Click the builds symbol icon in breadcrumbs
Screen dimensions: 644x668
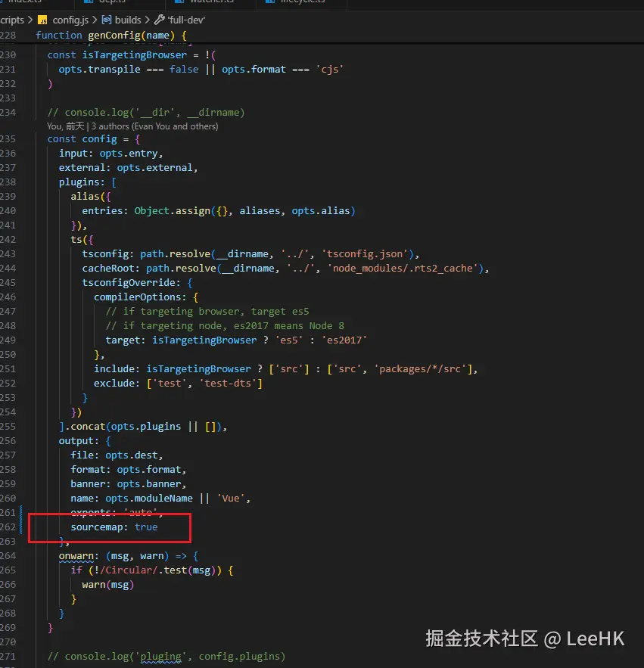pos(106,20)
